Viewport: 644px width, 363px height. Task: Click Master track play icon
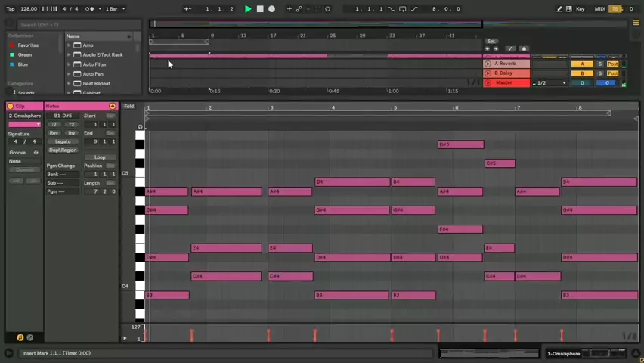pos(488,82)
